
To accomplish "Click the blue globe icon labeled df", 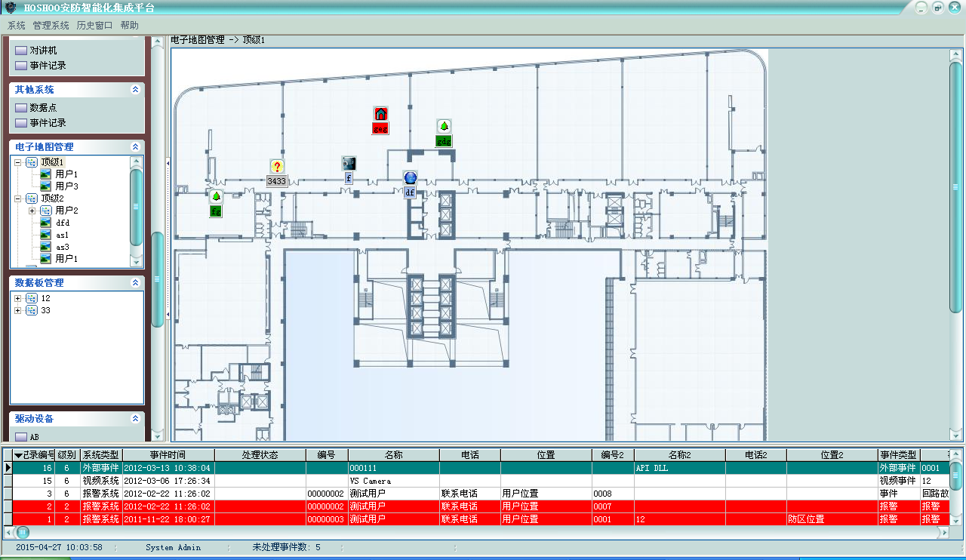I will pos(410,178).
